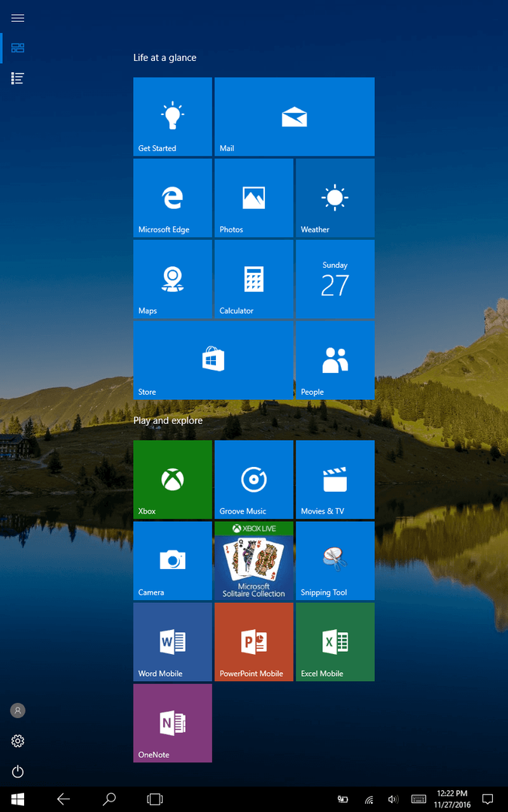Open the user account icon
Image resolution: width=508 pixels, height=812 pixels.
click(x=17, y=710)
